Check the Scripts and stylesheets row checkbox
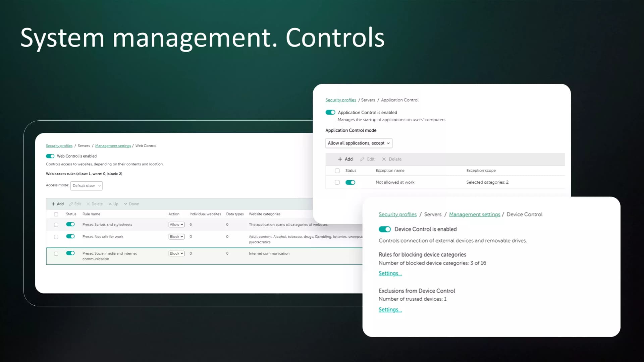The image size is (644, 362). (x=56, y=225)
